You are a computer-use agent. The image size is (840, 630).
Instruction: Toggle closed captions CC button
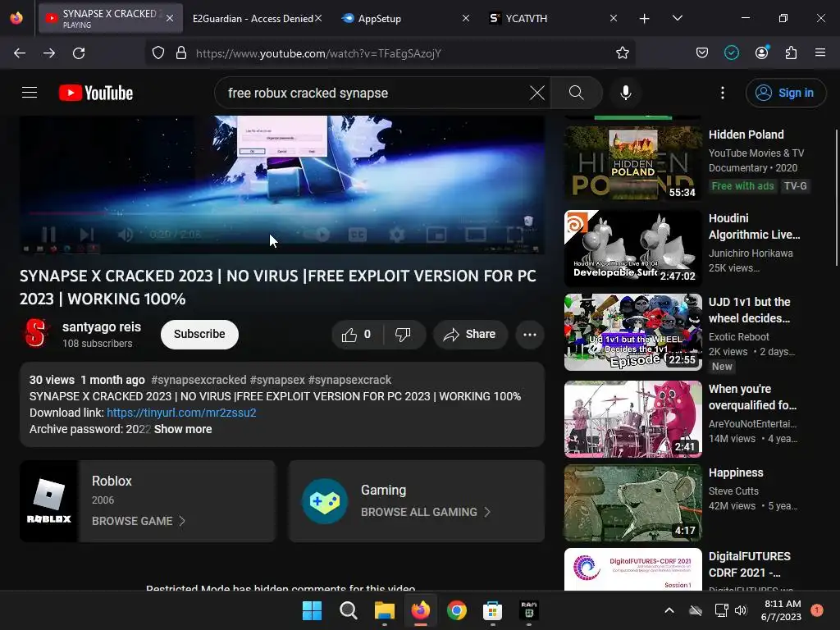358,234
